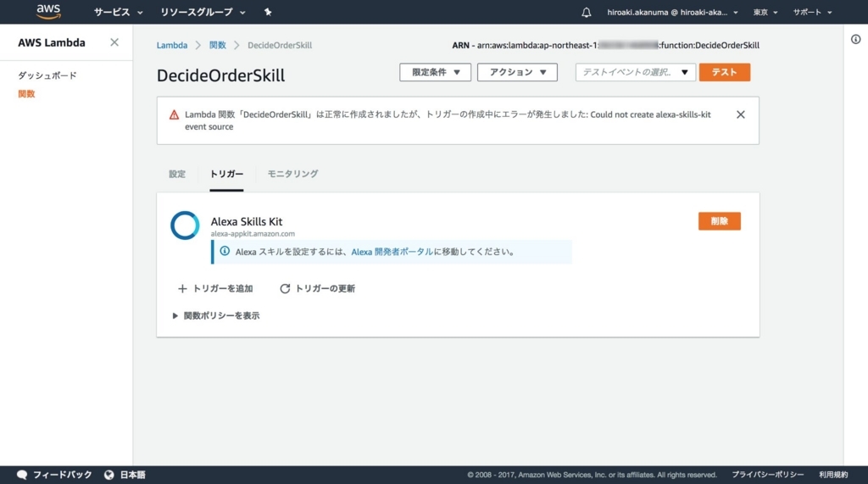Open notifications bell icon
Viewport: 868px width, 484px height.
(587, 12)
